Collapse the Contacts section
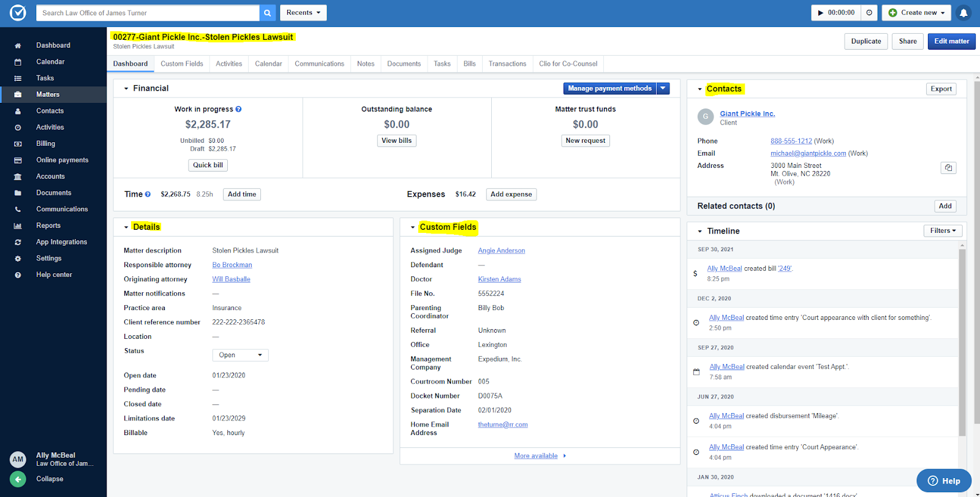The height and width of the screenshot is (497, 980). coord(700,89)
